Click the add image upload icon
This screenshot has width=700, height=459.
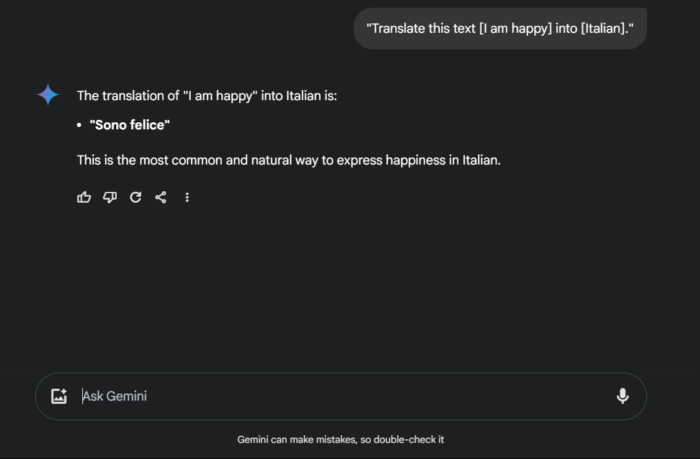[59, 396]
